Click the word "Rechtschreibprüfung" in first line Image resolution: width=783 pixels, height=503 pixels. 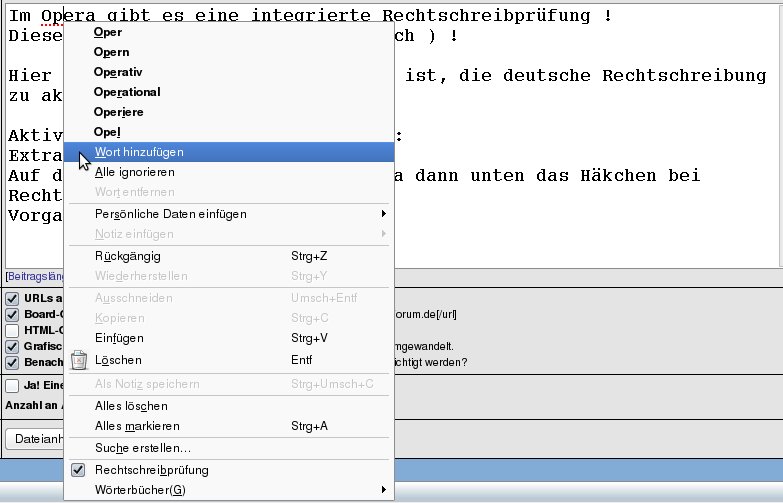coord(486,16)
